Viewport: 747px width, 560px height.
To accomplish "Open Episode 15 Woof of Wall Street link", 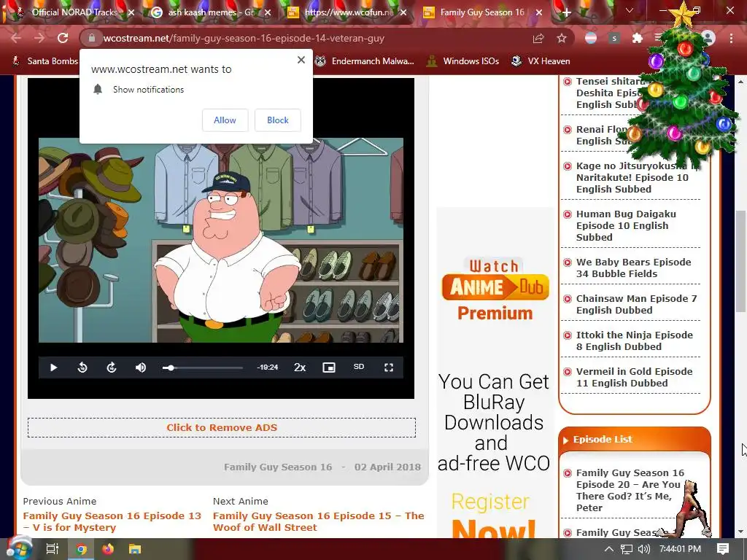I will tap(318, 521).
